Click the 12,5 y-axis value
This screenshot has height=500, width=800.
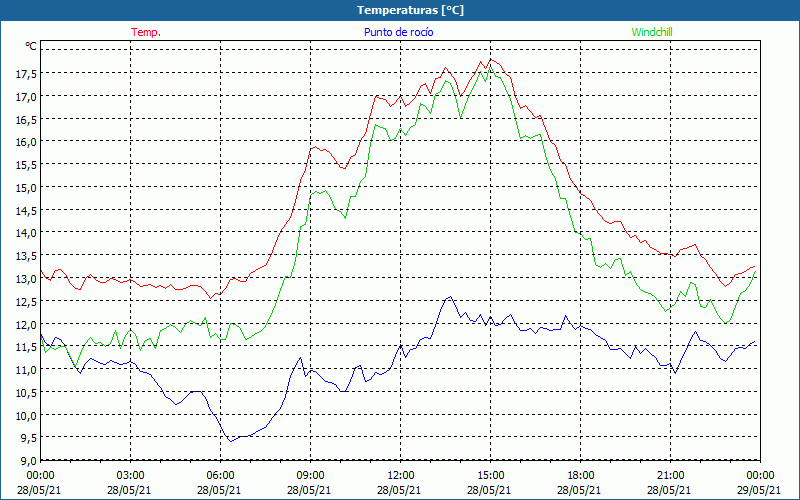26,302
